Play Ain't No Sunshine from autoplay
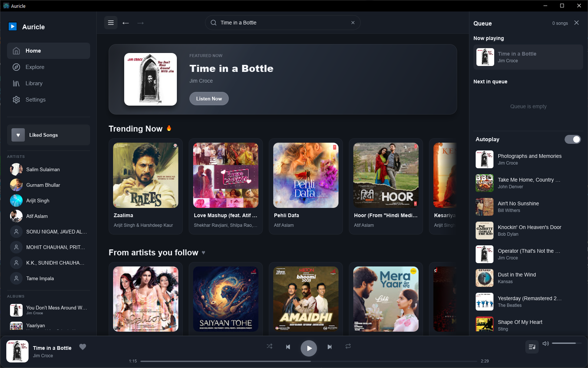Viewport: 588px width, 368px height. click(x=528, y=207)
